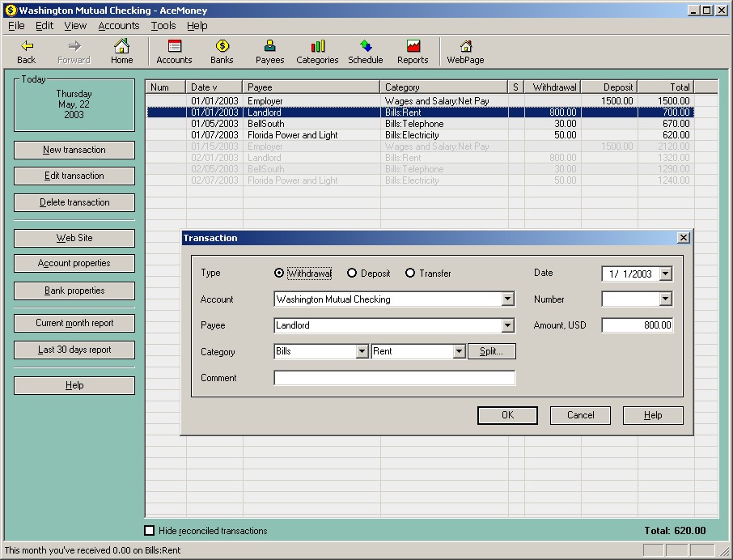Click Help button in Transaction dialog
The image size is (733, 560).
coord(653,415)
